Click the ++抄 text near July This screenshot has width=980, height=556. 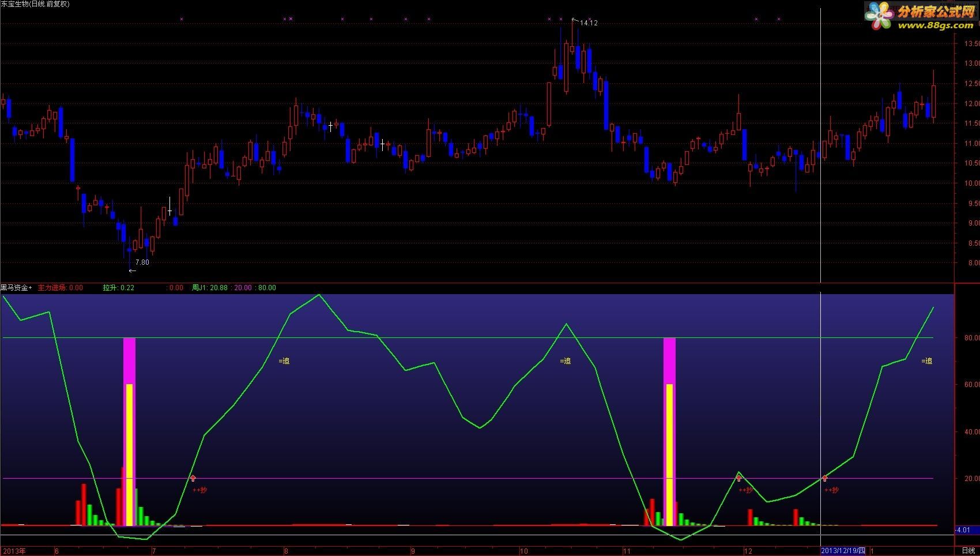coord(199,490)
